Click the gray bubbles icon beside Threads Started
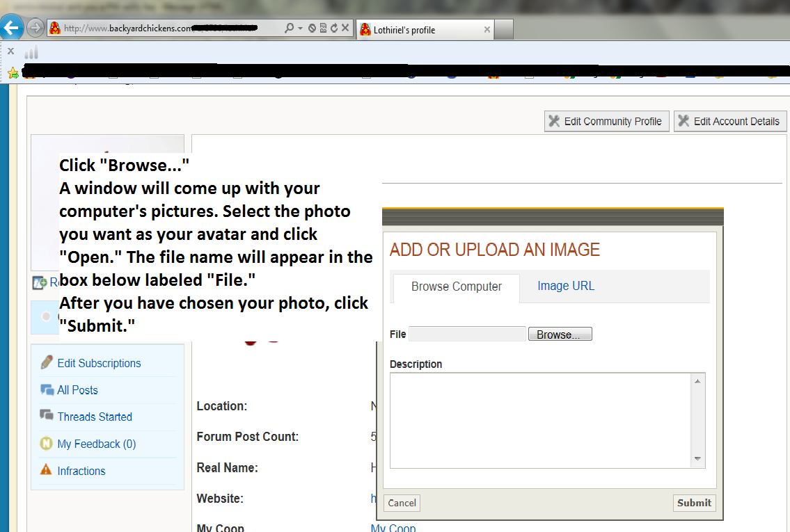Viewport: 790px width, 532px height. click(47, 416)
